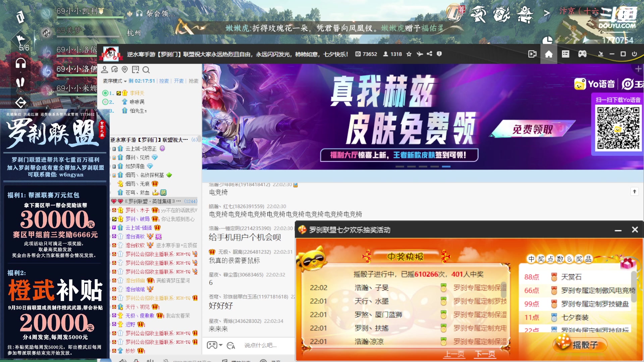Select 怕先生 in mic queue
Image resolution: width=644 pixels, height=362 pixels.
(138, 111)
